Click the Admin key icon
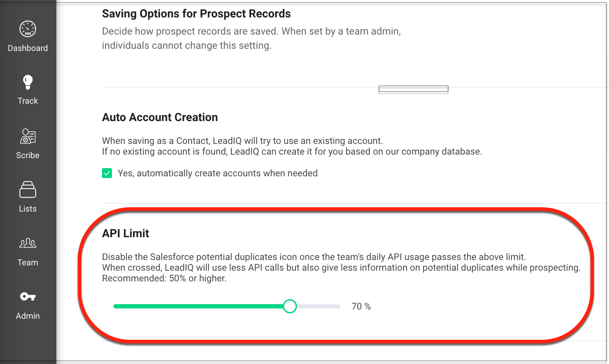609x364 pixels. coord(28,296)
